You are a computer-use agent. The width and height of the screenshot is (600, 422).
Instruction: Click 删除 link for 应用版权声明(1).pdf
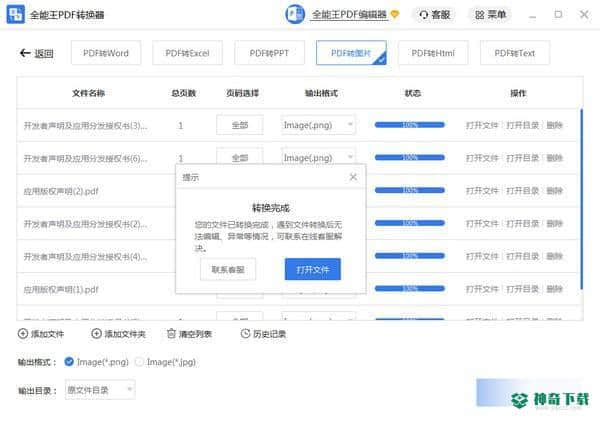pos(554,289)
